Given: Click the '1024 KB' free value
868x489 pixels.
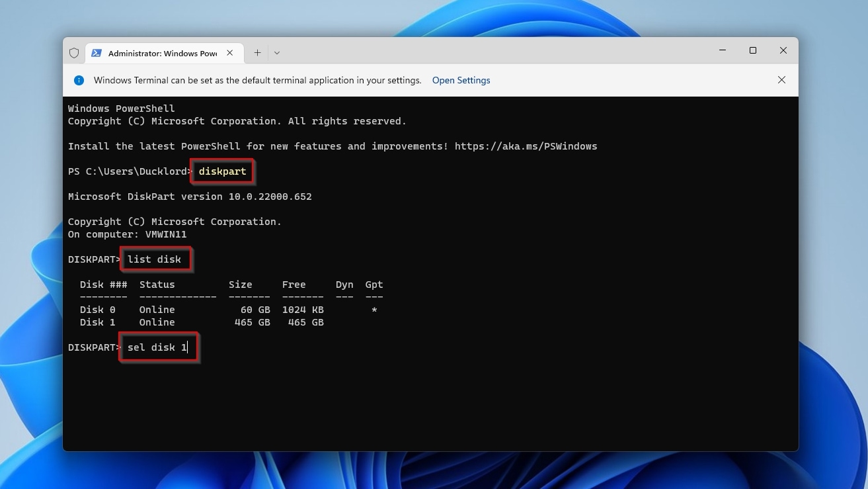Looking at the screenshot, I should tap(303, 310).
